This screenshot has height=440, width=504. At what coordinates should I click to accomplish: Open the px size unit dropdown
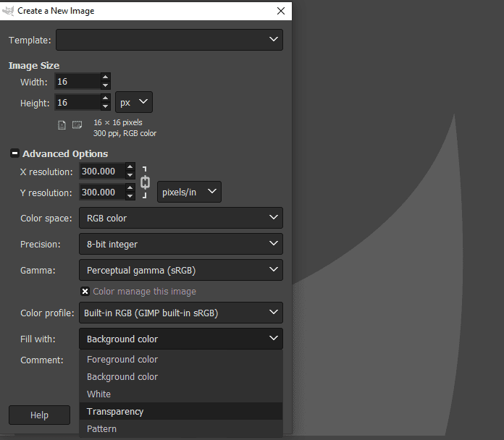(134, 103)
